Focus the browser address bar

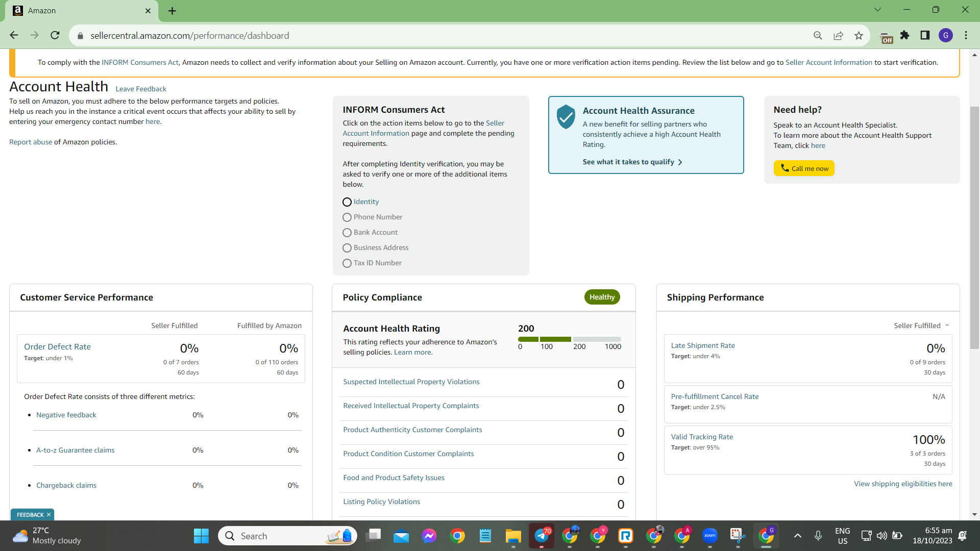click(x=444, y=36)
